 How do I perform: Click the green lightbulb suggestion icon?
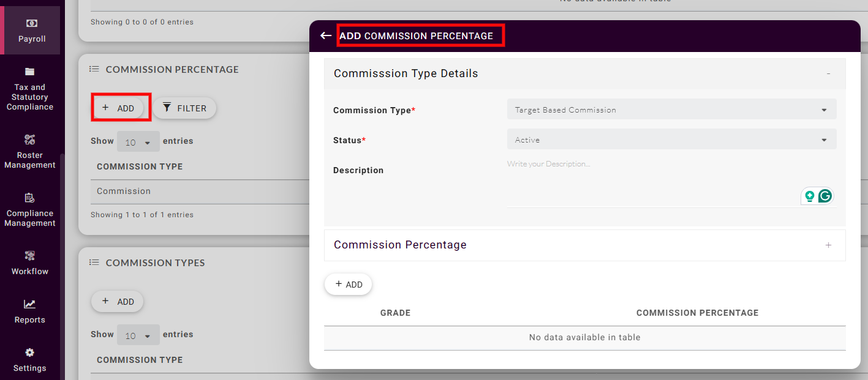(810, 196)
